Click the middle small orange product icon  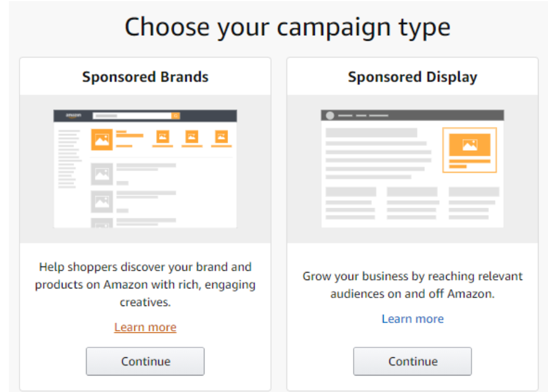click(x=192, y=137)
